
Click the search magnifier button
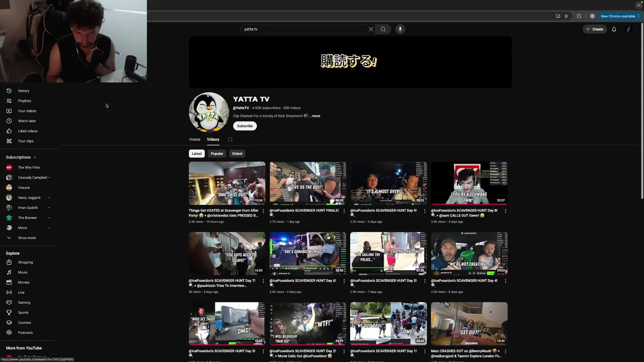click(x=383, y=29)
